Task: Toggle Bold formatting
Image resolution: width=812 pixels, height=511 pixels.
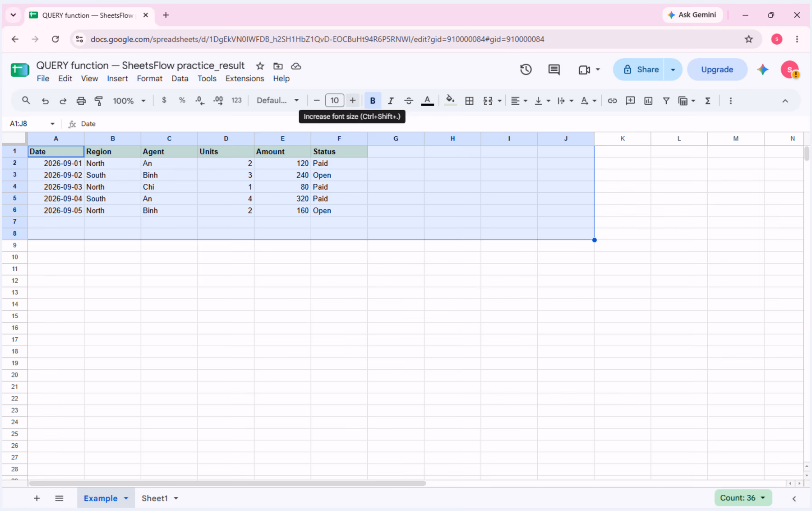Action: [x=373, y=101]
